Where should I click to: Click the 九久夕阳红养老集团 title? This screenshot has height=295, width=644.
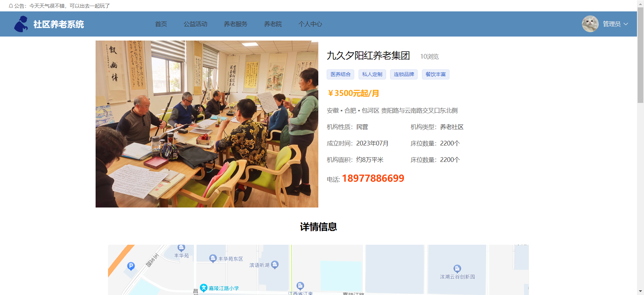(368, 56)
